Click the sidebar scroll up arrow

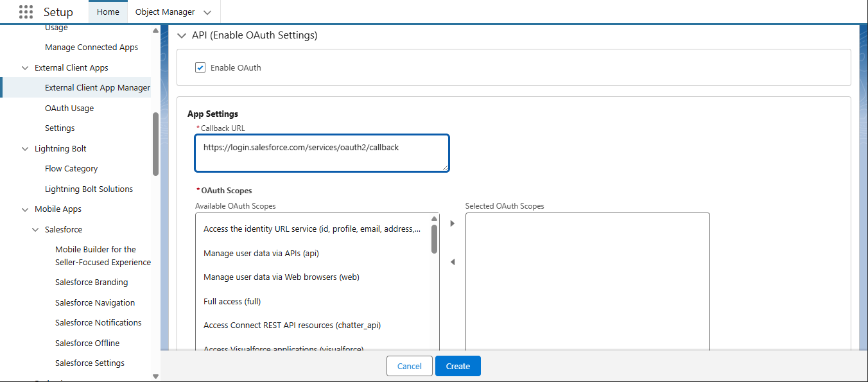tap(155, 30)
